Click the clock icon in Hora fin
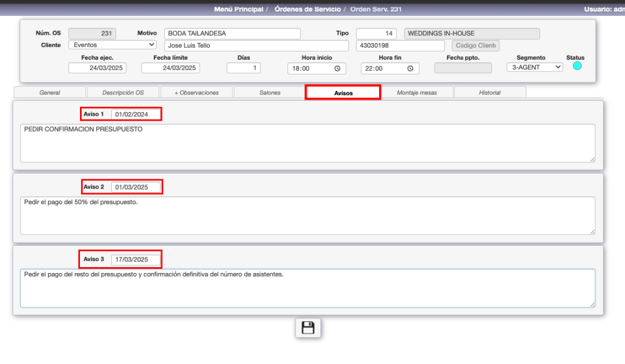The height and width of the screenshot is (364, 625). 411,69
